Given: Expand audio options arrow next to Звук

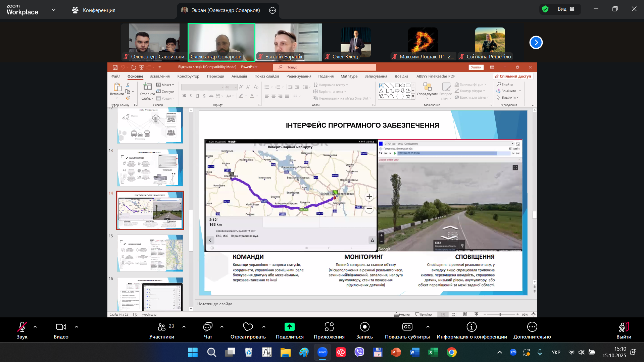Looking at the screenshot, I should coord(35,327).
